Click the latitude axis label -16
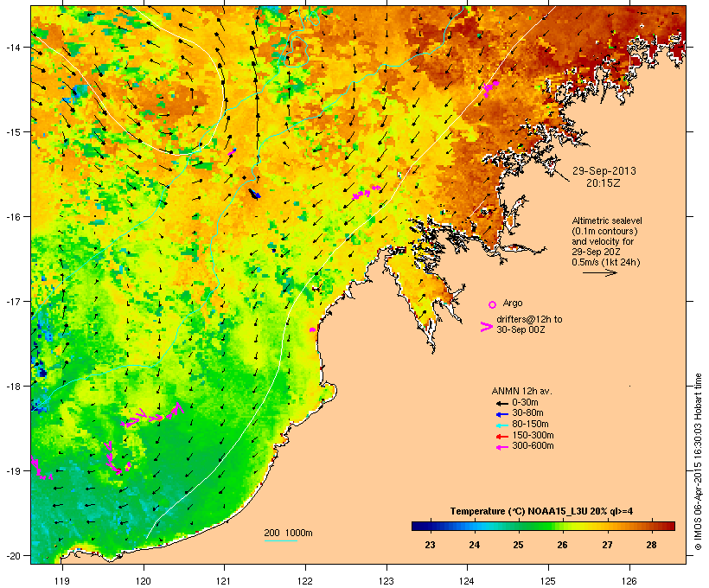The width and height of the screenshot is (709, 588). (x=12, y=217)
